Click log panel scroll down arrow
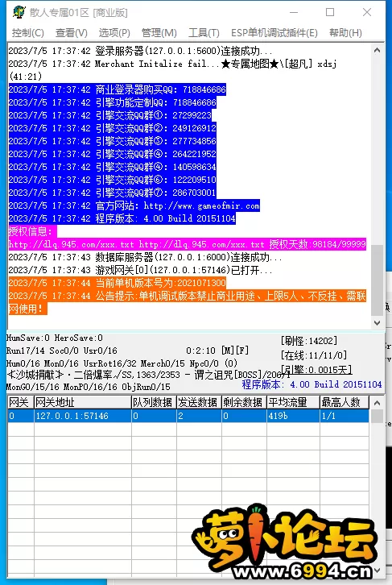This screenshot has height=585, width=392. click(377, 323)
